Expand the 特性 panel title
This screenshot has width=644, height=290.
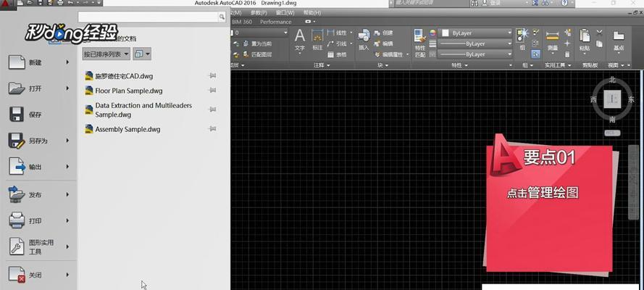pyautogui.click(x=460, y=65)
